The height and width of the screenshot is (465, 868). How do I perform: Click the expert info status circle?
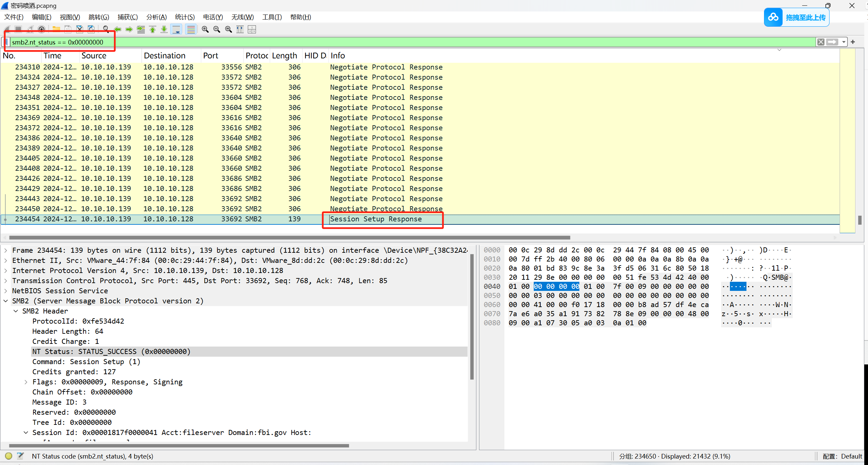(x=9, y=456)
